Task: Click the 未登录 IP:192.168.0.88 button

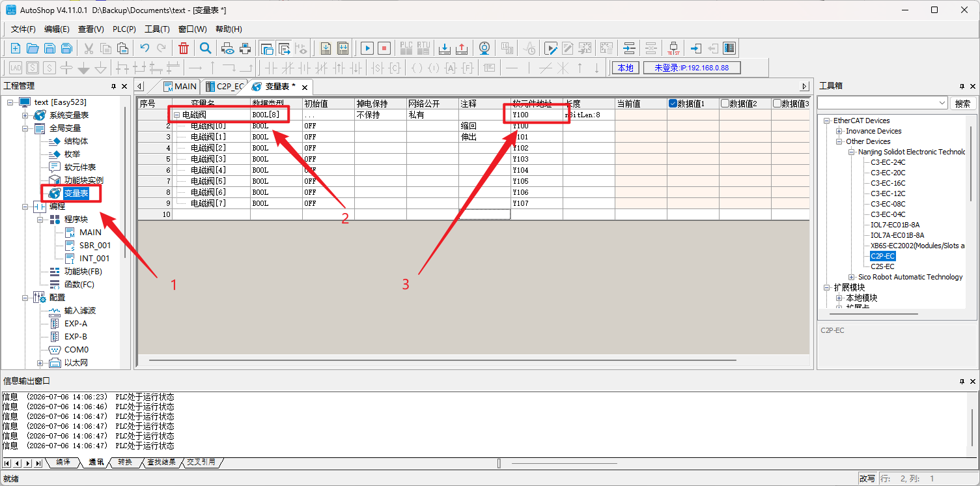Action: click(x=692, y=68)
